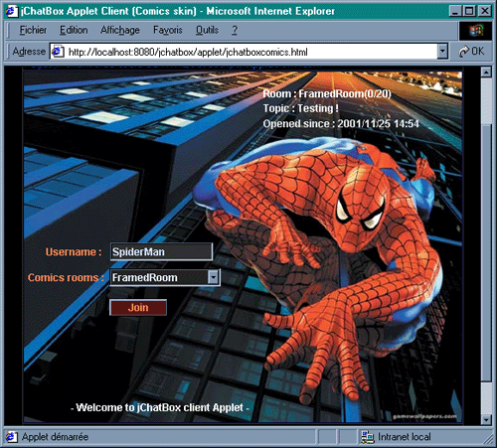
Task: Open the Edition menu
Action: [x=74, y=30]
